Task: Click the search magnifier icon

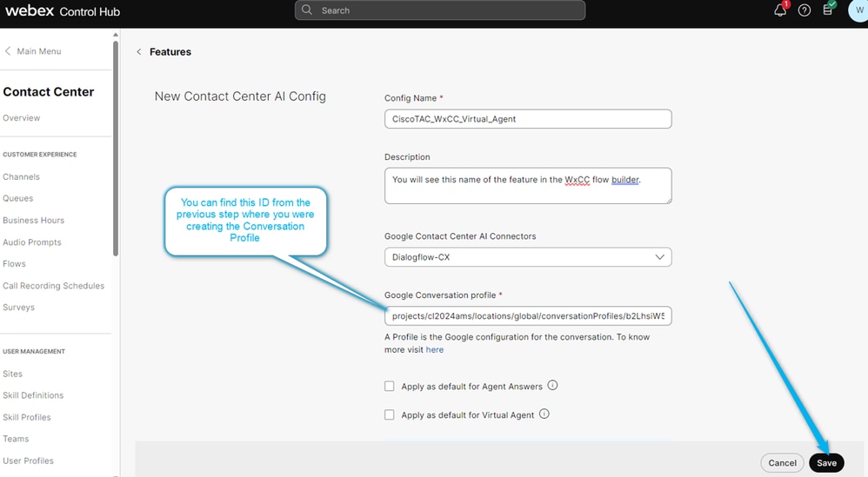Action: pyautogui.click(x=307, y=10)
